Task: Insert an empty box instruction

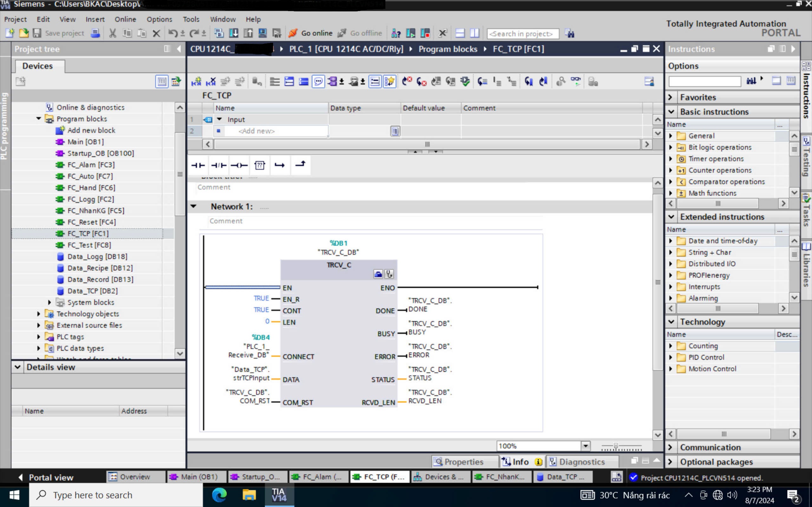Action: (x=260, y=165)
